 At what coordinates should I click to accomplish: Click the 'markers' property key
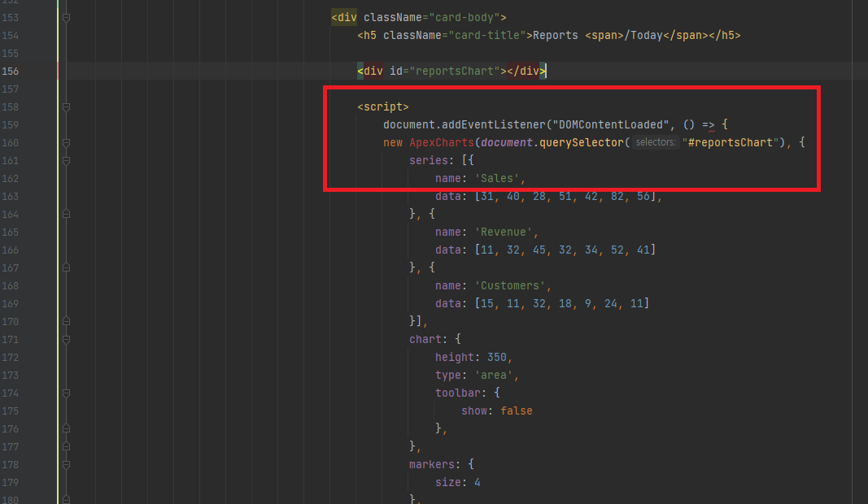(x=432, y=464)
